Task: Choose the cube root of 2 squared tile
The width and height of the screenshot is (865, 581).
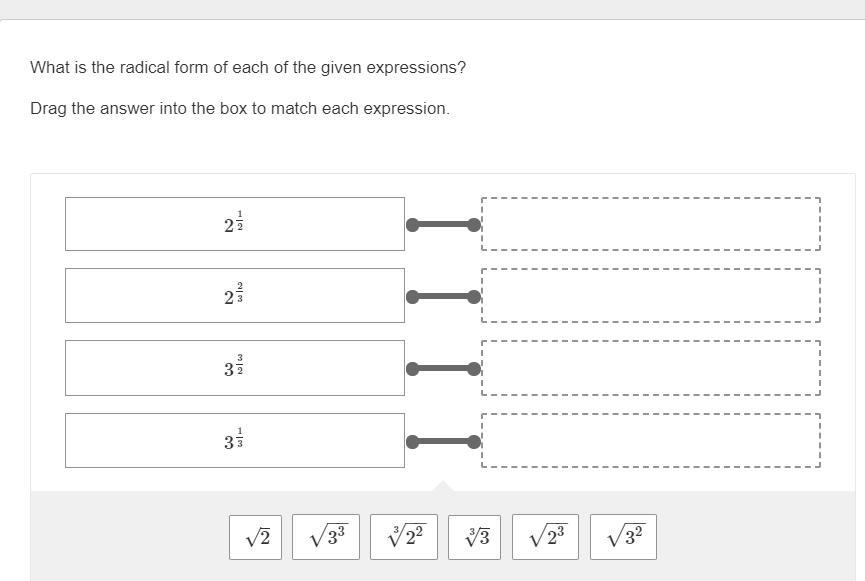Action: (404, 537)
